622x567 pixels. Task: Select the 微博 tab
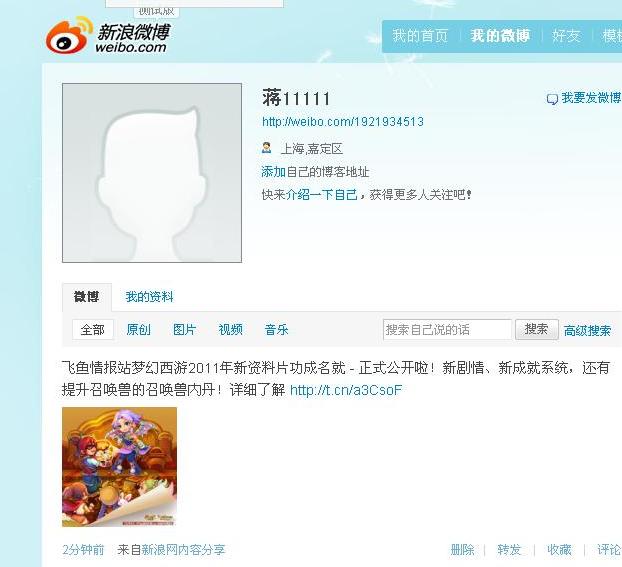click(x=86, y=296)
